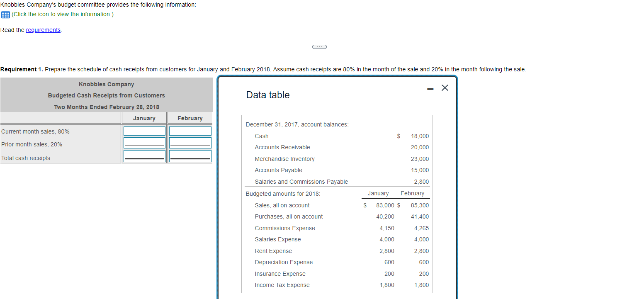Click 'Salaries Expense' row label

[278, 239]
